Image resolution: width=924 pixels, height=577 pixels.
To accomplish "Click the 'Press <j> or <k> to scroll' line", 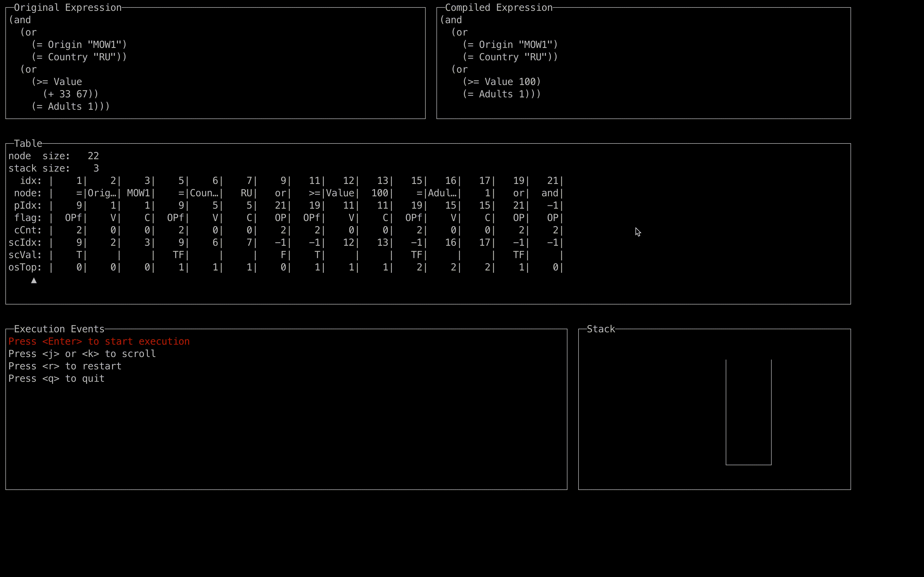I will [x=82, y=354].
